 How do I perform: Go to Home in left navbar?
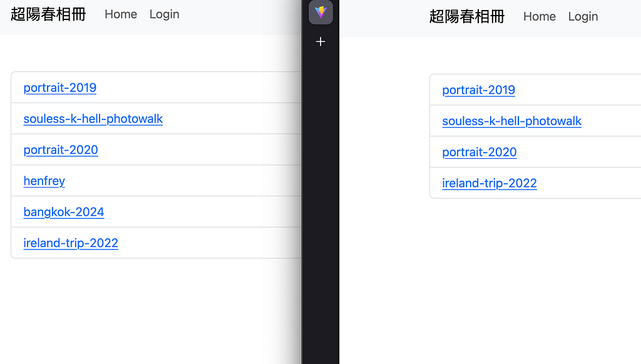[121, 14]
